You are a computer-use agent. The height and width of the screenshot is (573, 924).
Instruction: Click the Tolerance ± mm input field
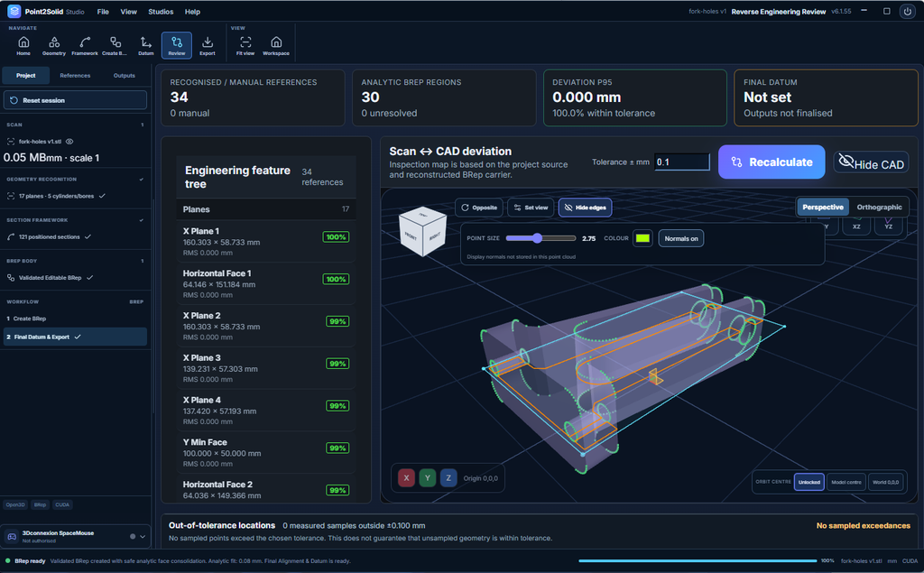coord(682,162)
